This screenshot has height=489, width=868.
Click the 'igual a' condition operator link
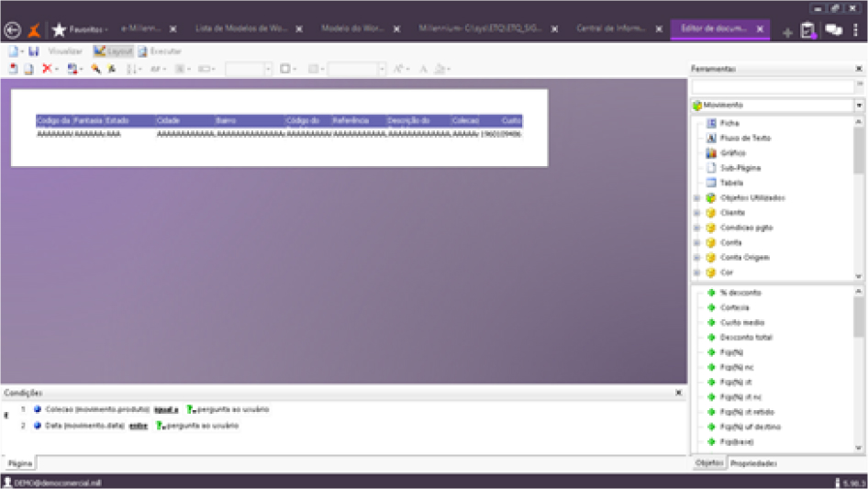[166, 409]
